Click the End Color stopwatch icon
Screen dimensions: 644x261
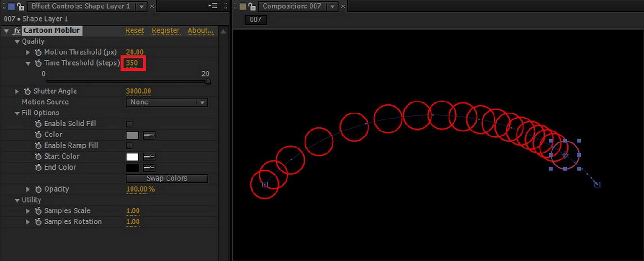(38, 167)
